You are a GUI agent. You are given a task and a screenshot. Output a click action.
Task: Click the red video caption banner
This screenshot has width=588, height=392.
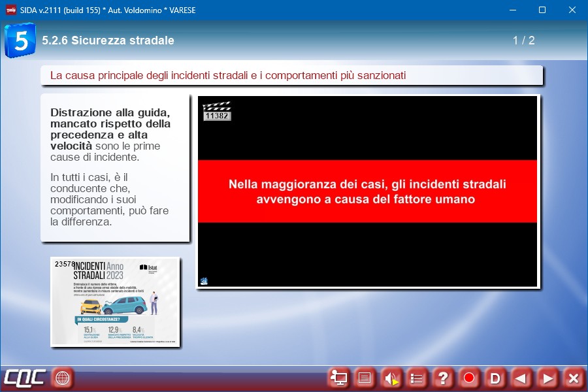pos(367,191)
